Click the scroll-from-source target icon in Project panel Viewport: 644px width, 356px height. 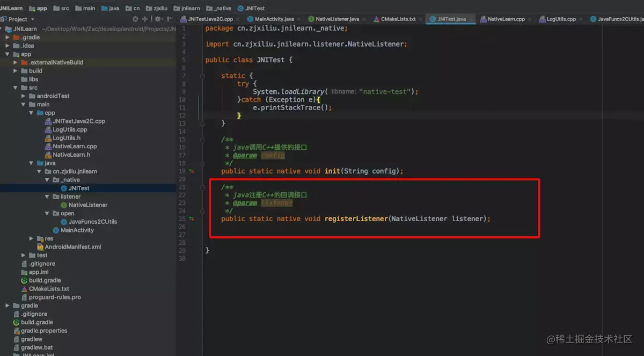pyautogui.click(x=135, y=19)
